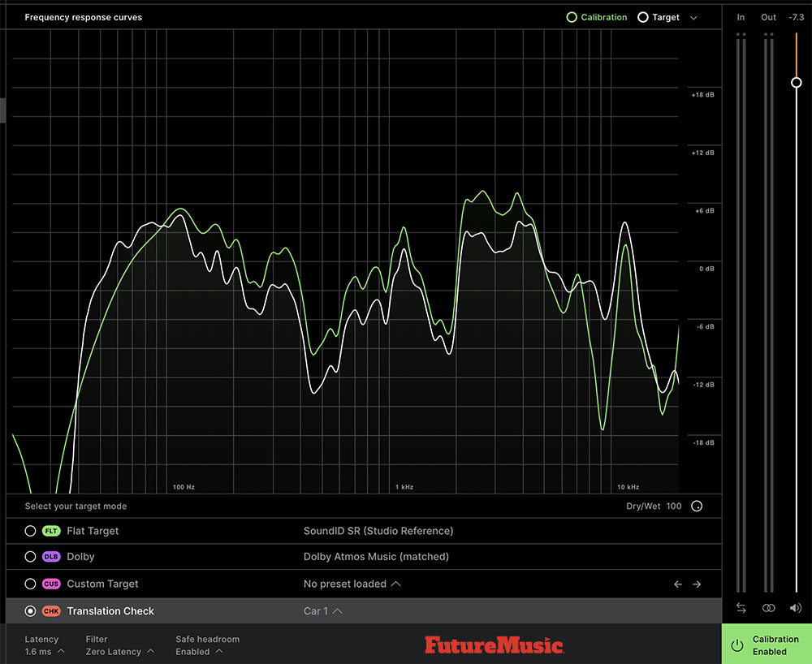Screen dimensions: 812x664
Task: Toggle the Target curve visibility
Action: [659, 17]
